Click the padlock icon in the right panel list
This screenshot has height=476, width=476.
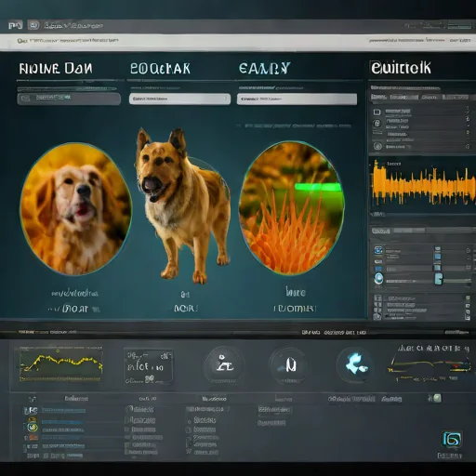pyautogui.click(x=377, y=124)
